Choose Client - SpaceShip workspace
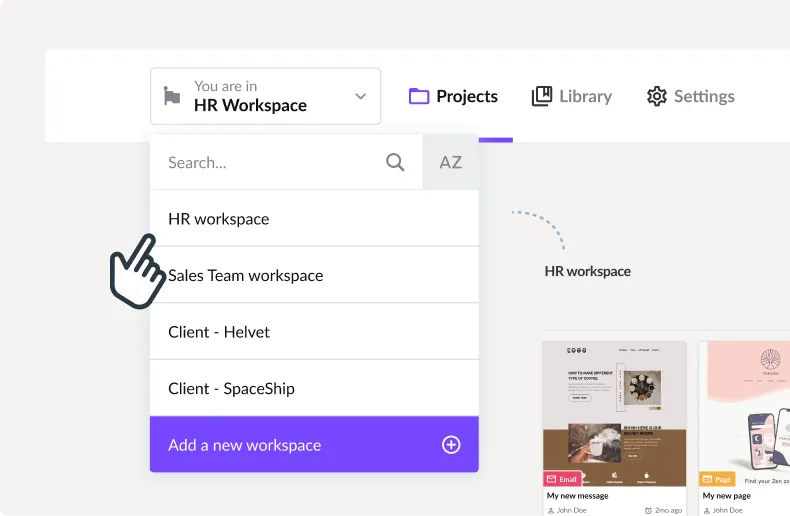 click(314, 388)
